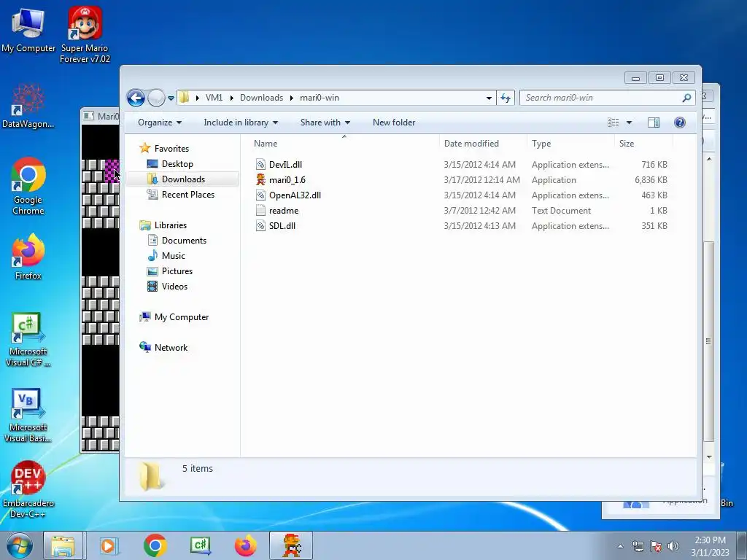Expand address bar history dropdown arrow
The image size is (747, 560).
pyautogui.click(x=489, y=98)
